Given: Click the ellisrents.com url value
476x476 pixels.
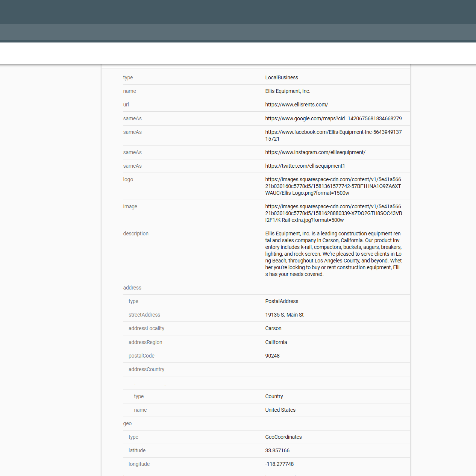Looking at the screenshot, I should point(296,105).
